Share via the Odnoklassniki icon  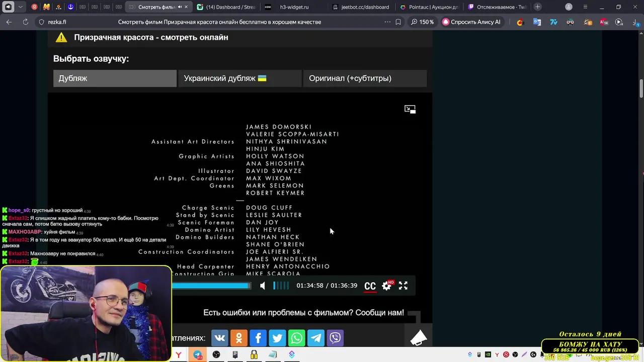coord(239,338)
